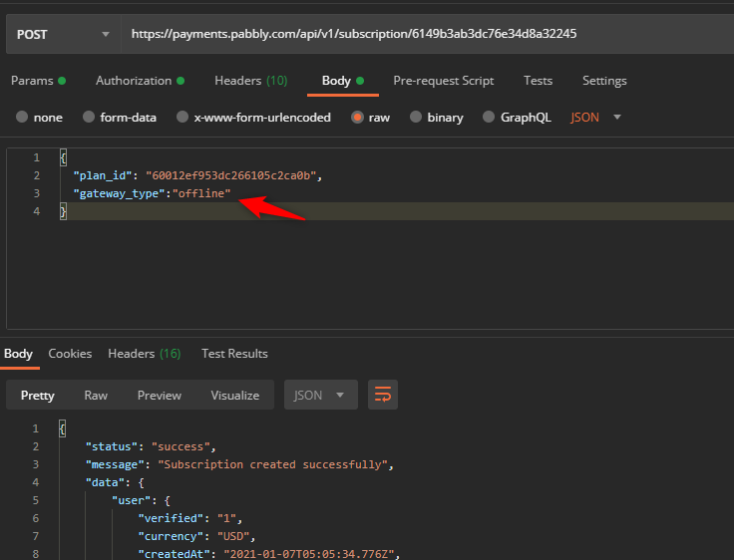Viewport: 734px width, 560px height.
Task: Switch to the Preview response view
Action: (160, 396)
